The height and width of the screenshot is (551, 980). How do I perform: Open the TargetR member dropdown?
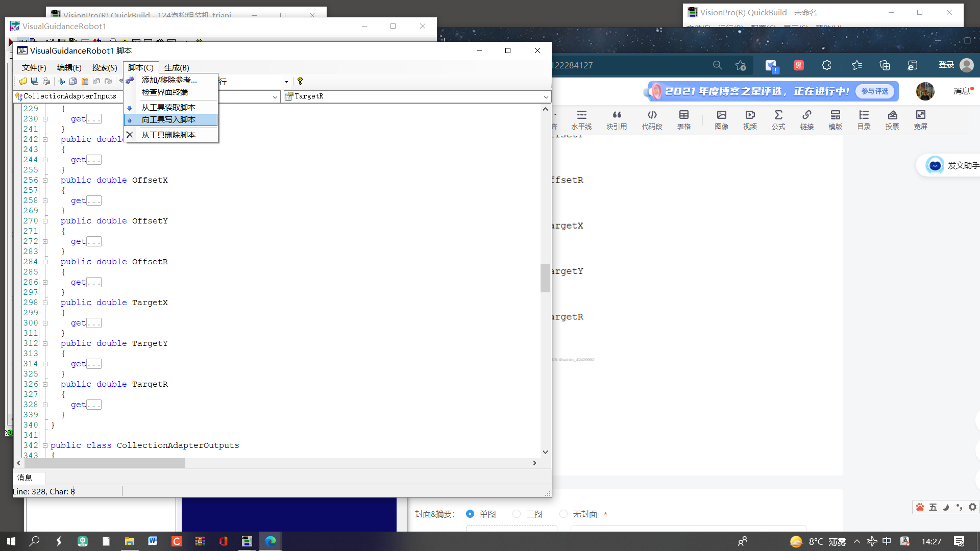click(546, 96)
